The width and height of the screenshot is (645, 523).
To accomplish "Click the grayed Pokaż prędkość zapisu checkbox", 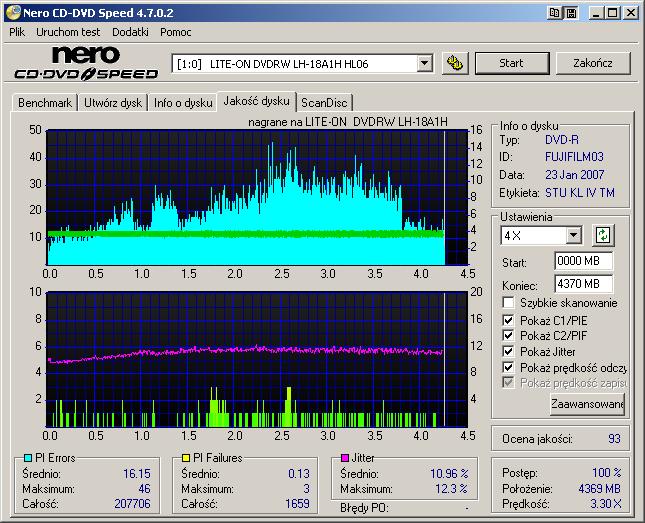I will point(508,383).
